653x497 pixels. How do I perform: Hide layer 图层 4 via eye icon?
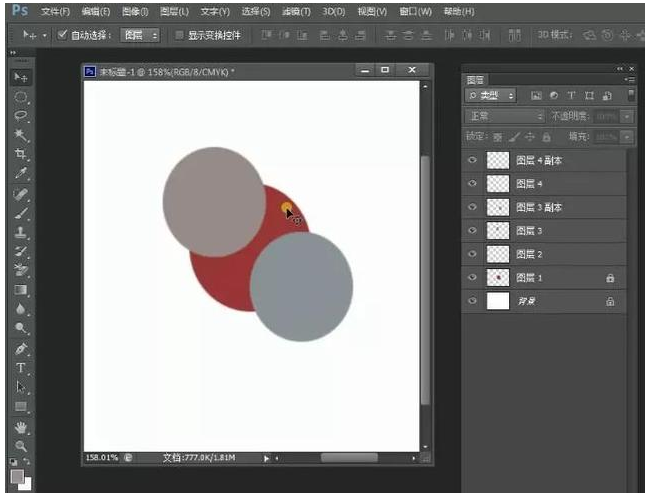tap(472, 183)
